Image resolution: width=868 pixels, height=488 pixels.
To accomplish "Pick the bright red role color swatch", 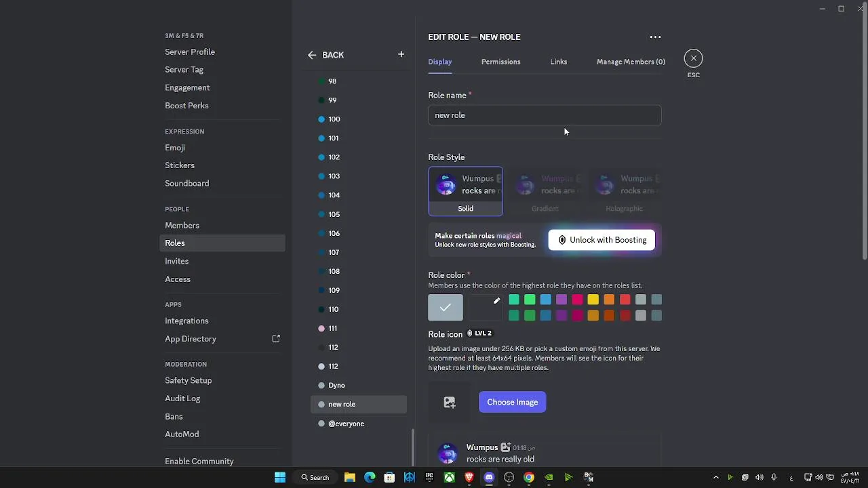I will 625,300.
